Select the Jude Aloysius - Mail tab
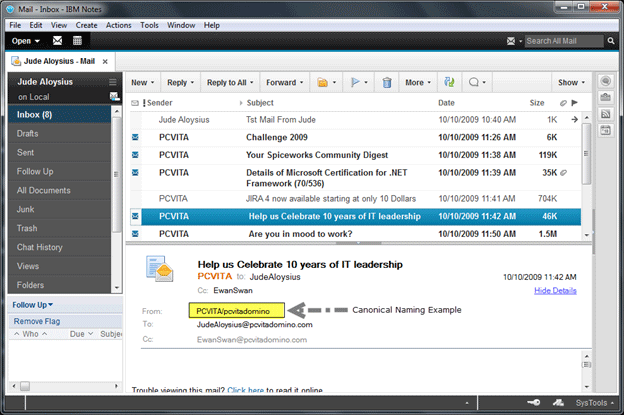 pos(59,61)
